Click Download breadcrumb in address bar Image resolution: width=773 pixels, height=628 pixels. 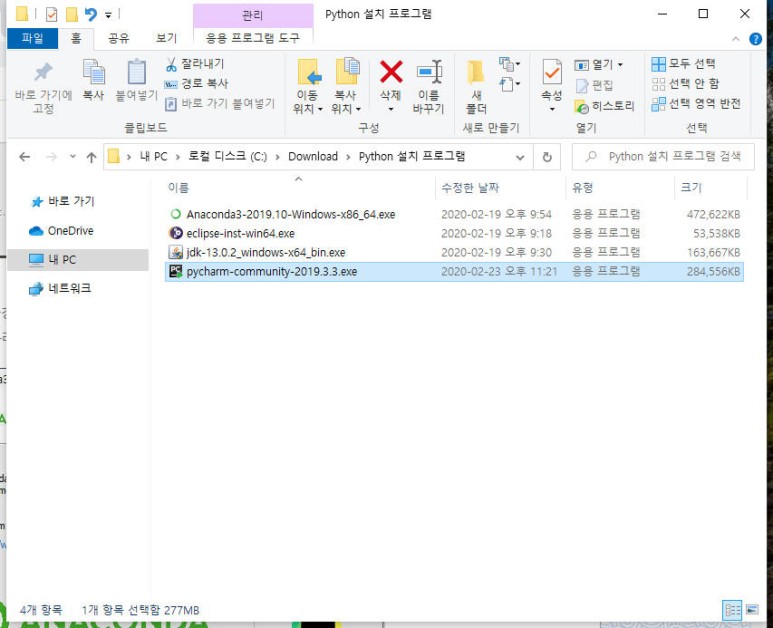point(313,157)
